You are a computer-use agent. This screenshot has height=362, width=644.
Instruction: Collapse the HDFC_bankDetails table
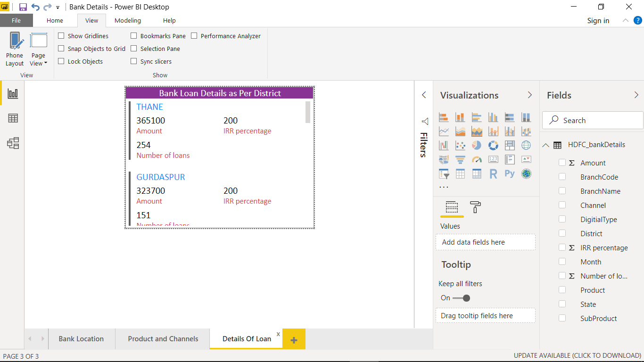click(x=545, y=144)
